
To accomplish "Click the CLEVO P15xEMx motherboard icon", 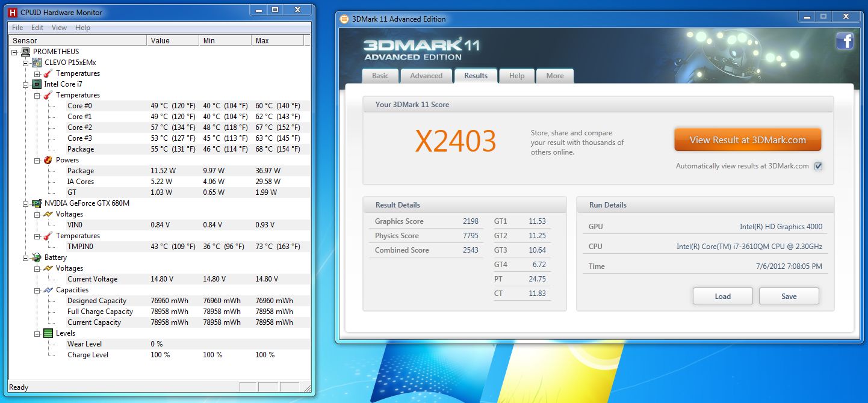I will pyautogui.click(x=37, y=63).
